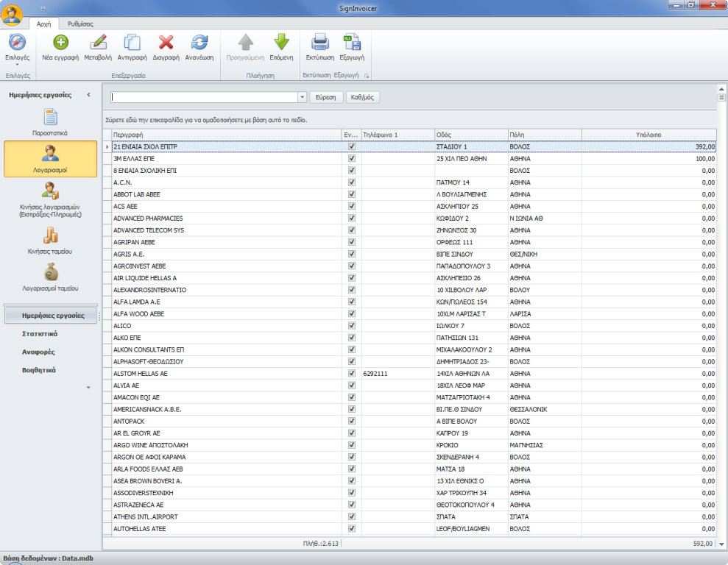
Task: Click grid scrollbar down arrow
Action: point(721,544)
